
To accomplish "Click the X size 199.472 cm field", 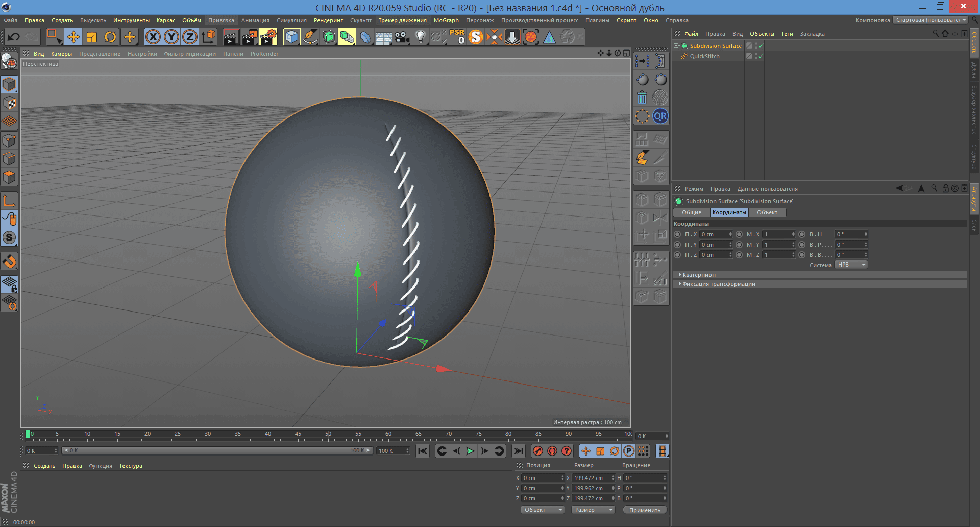I will (x=593, y=478).
